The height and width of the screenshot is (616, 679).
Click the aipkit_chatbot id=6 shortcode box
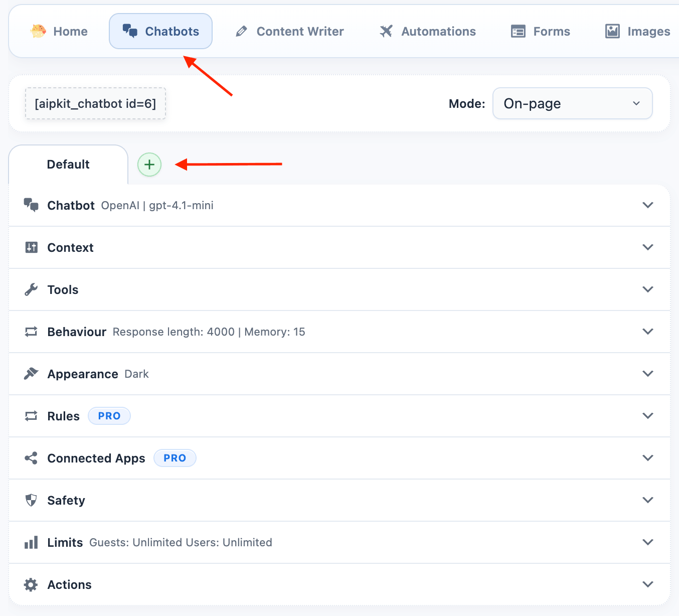pos(95,104)
